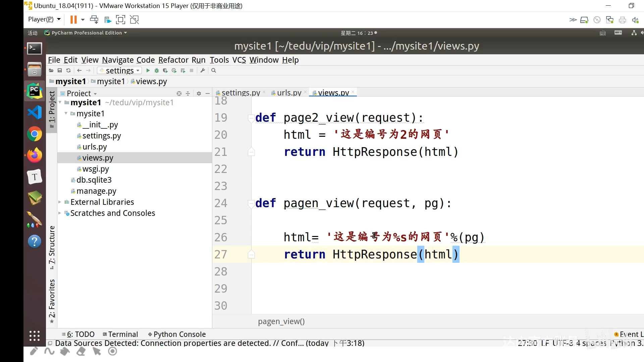
Task: Click the Refactor menu item
Action: [x=173, y=60]
